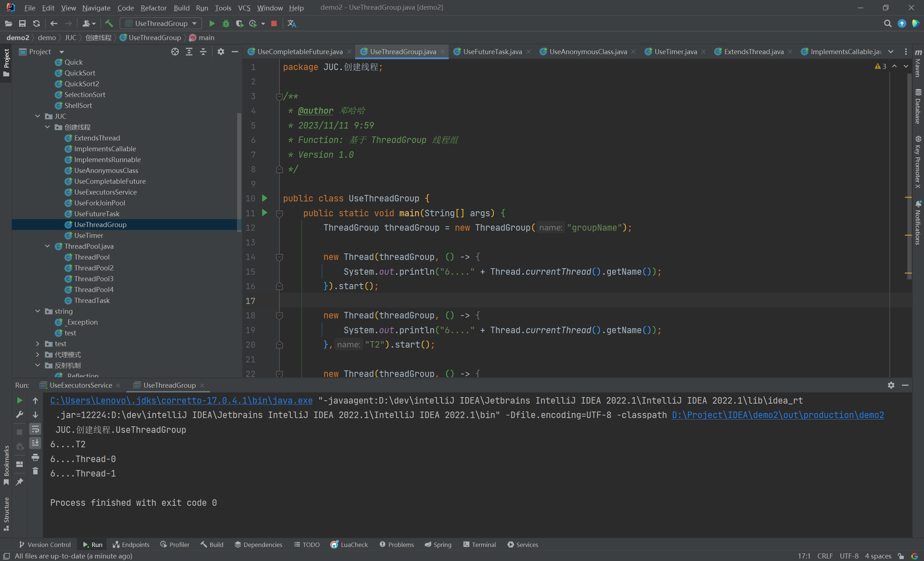
Task: Collapse the string folder
Action: [x=38, y=311]
